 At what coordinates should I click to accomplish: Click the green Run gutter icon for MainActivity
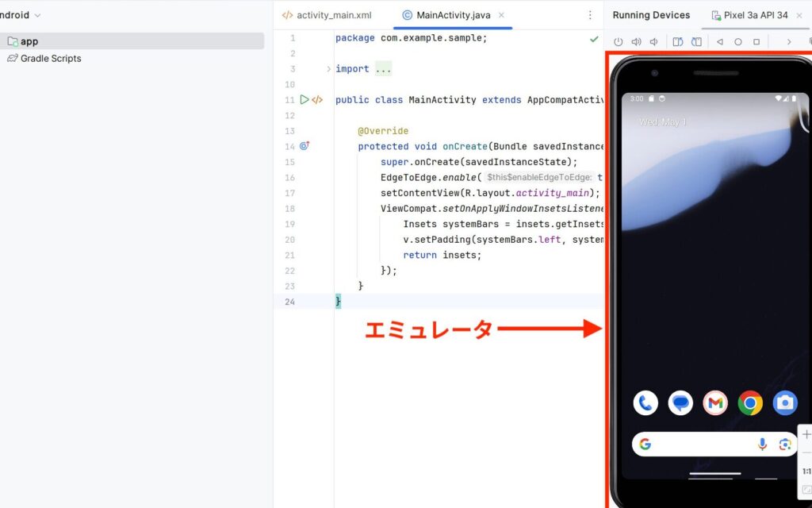point(304,100)
